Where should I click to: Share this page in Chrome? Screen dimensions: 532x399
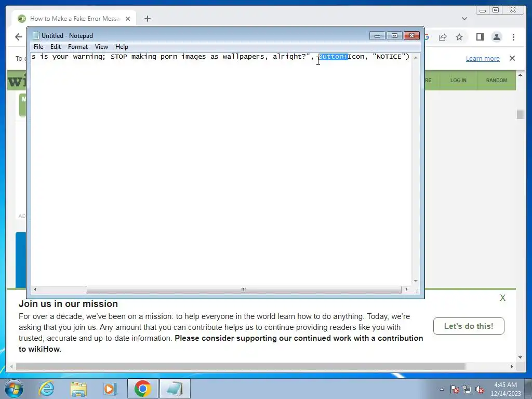pyautogui.click(x=443, y=37)
